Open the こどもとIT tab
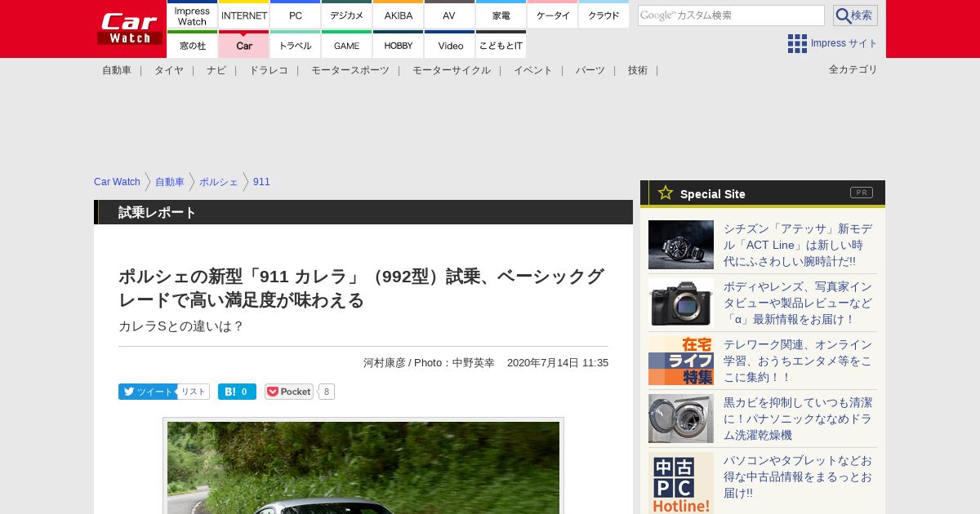The image size is (980, 514). (x=501, y=45)
